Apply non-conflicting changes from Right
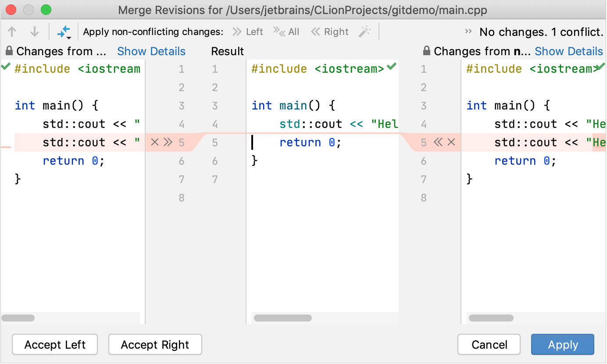The height and width of the screenshot is (364, 607). (x=329, y=31)
